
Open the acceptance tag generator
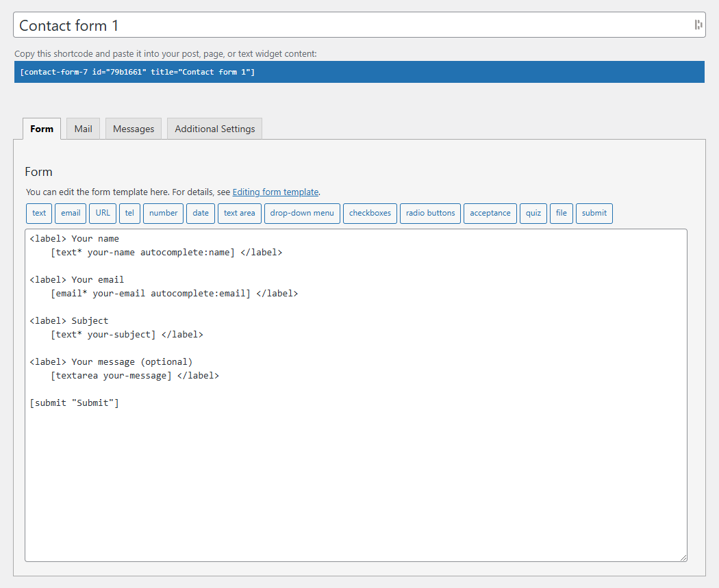[490, 213]
